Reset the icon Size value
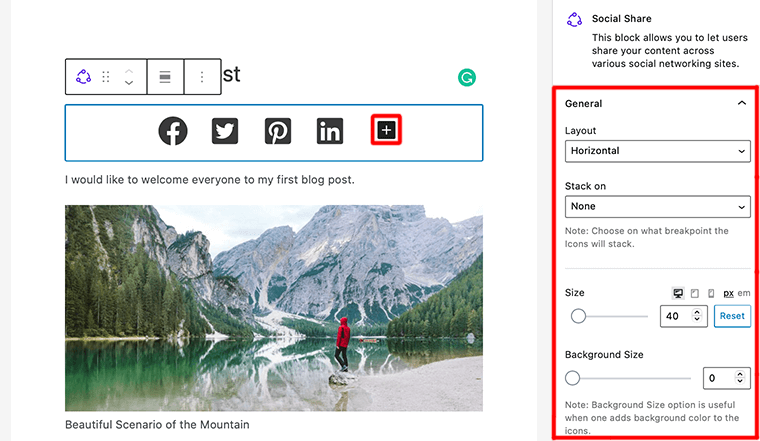Viewport: 760px width, 441px height. coord(732,316)
